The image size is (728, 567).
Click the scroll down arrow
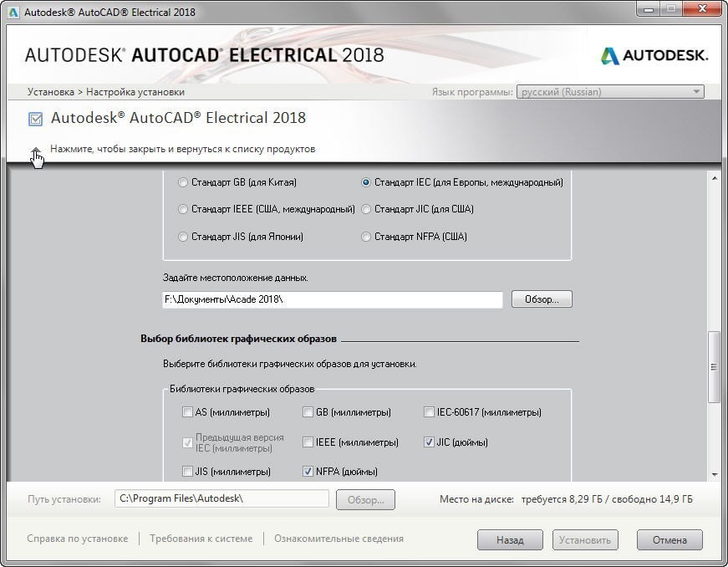tap(715, 474)
